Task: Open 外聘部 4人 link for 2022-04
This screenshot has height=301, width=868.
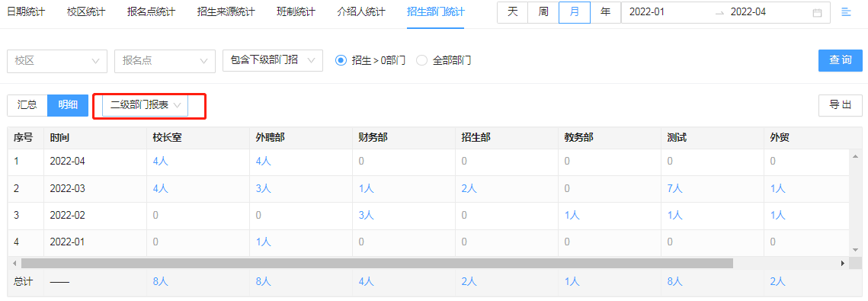Action: pyautogui.click(x=263, y=162)
